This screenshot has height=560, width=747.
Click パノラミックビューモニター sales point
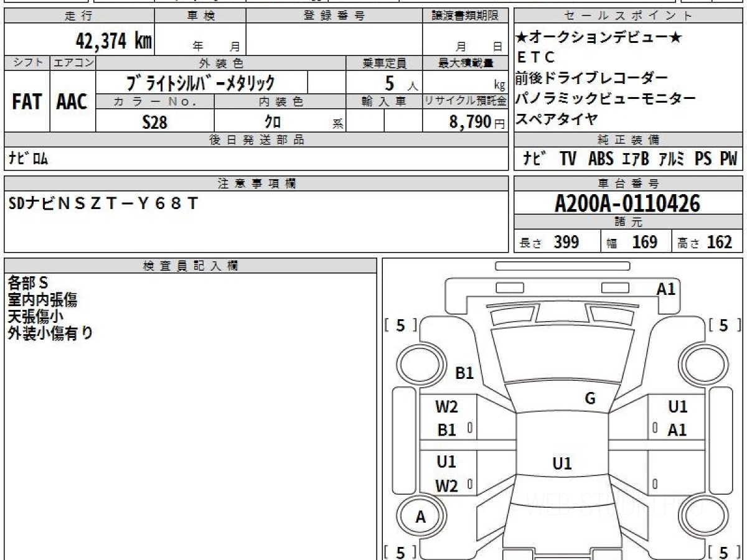(x=605, y=98)
